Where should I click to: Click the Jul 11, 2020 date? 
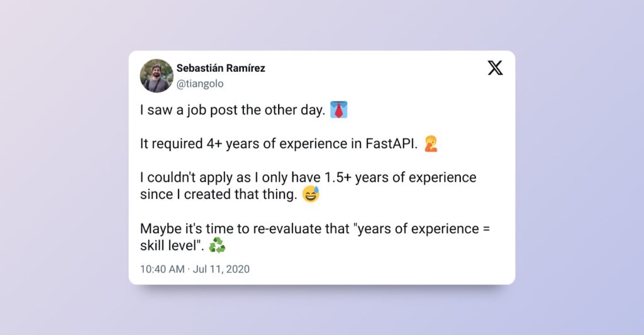tap(221, 269)
